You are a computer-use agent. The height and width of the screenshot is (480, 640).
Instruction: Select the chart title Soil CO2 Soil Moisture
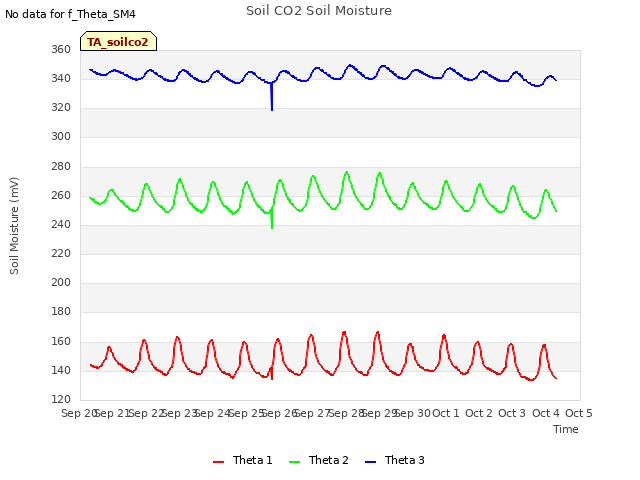point(319,11)
